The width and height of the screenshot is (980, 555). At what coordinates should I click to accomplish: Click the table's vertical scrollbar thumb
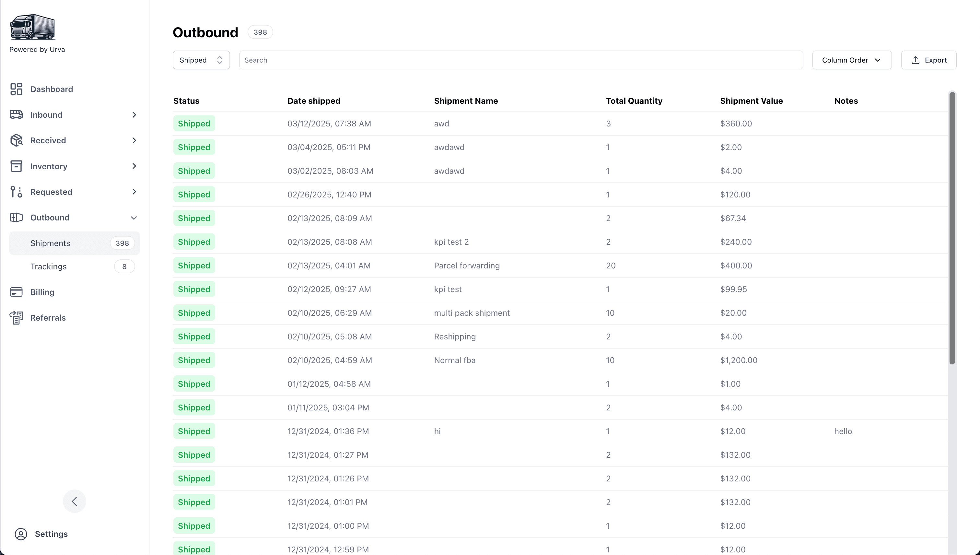tap(952, 229)
